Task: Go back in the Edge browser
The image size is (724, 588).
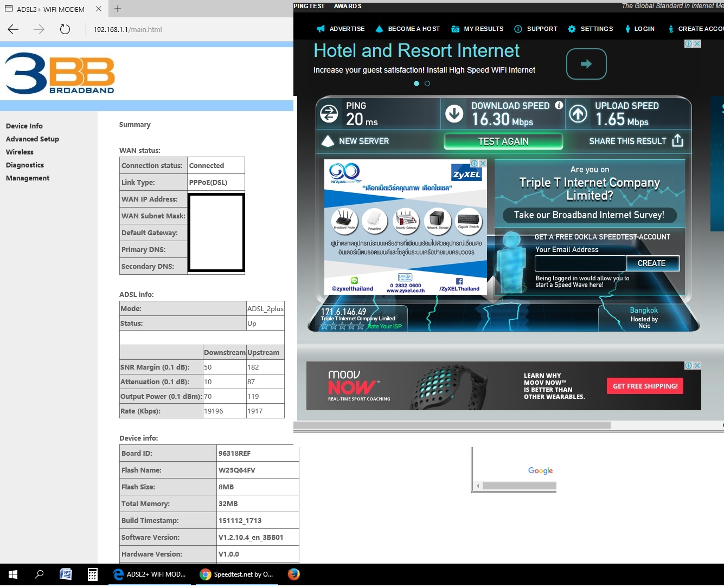Action: pos(14,29)
